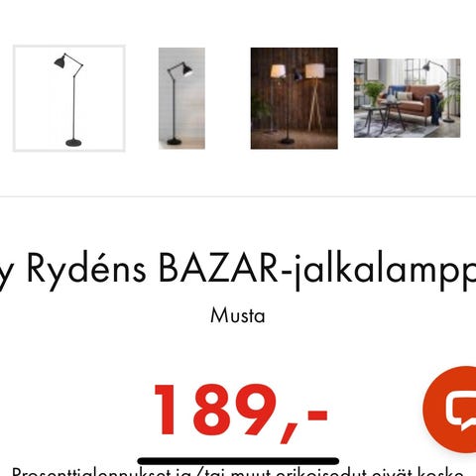Show the living room sofa photo
This screenshot has height=476, width=476.
tap(407, 98)
